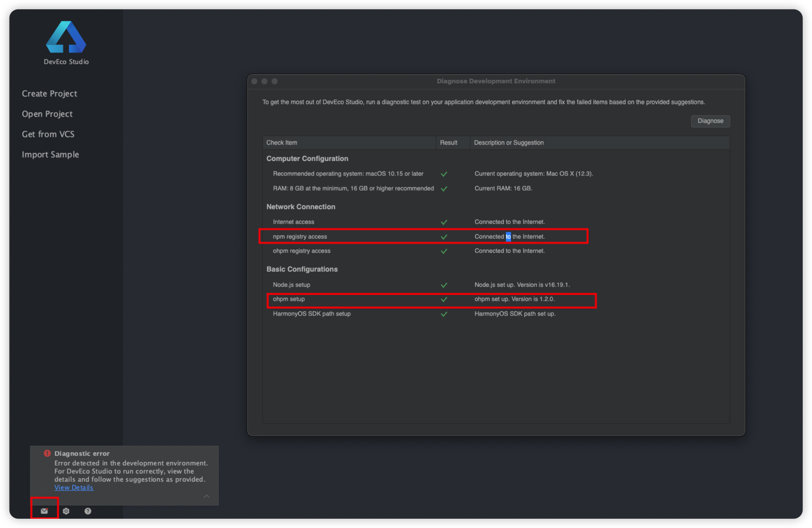
Task: Click the checkmark for npm registry access
Action: 444,237
